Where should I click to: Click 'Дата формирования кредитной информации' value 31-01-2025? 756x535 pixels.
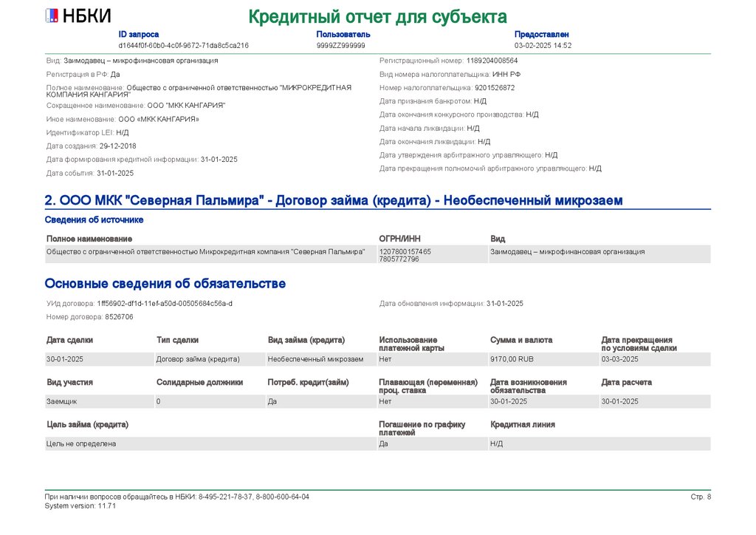click(x=219, y=160)
